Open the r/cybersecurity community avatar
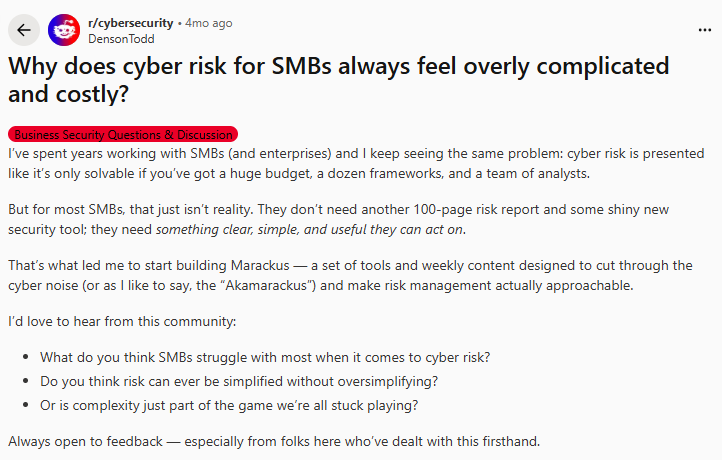This screenshot has width=722, height=460. pyautogui.click(x=65, y=30)
